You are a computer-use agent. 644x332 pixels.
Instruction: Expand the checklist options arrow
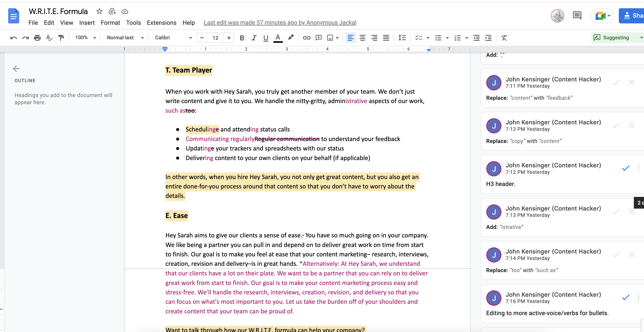click(x=428, y=38)
